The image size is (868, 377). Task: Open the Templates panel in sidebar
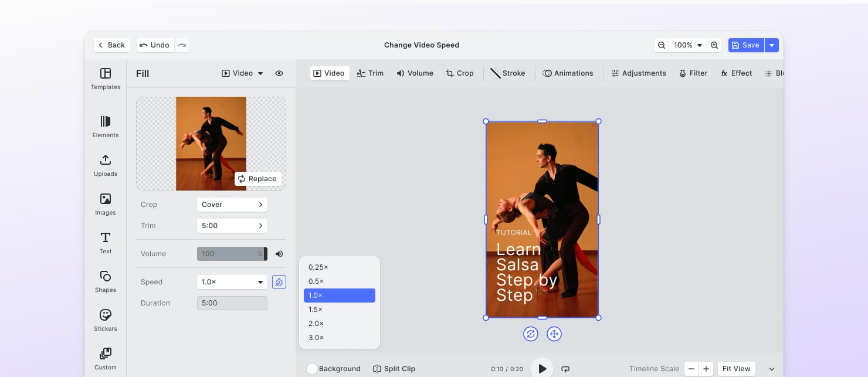pos(106,79)
